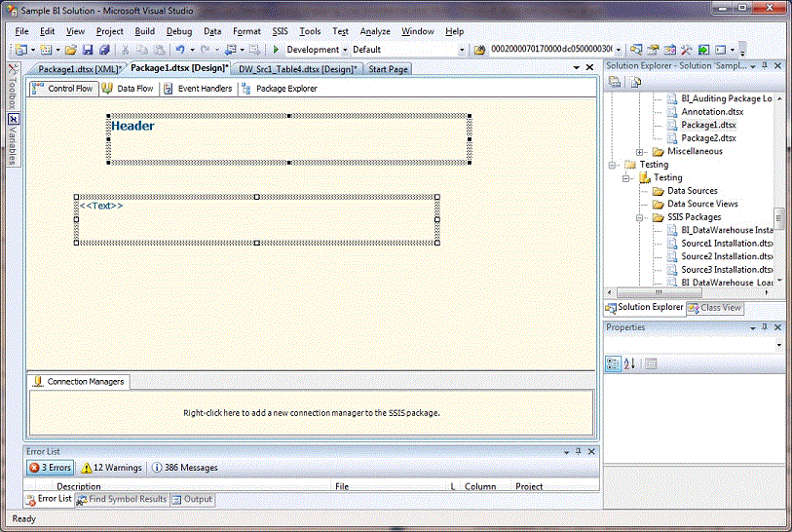Start debugging with the green play icon
The height and width of the screenshot is (532, 792).
[x=276, y=50]
